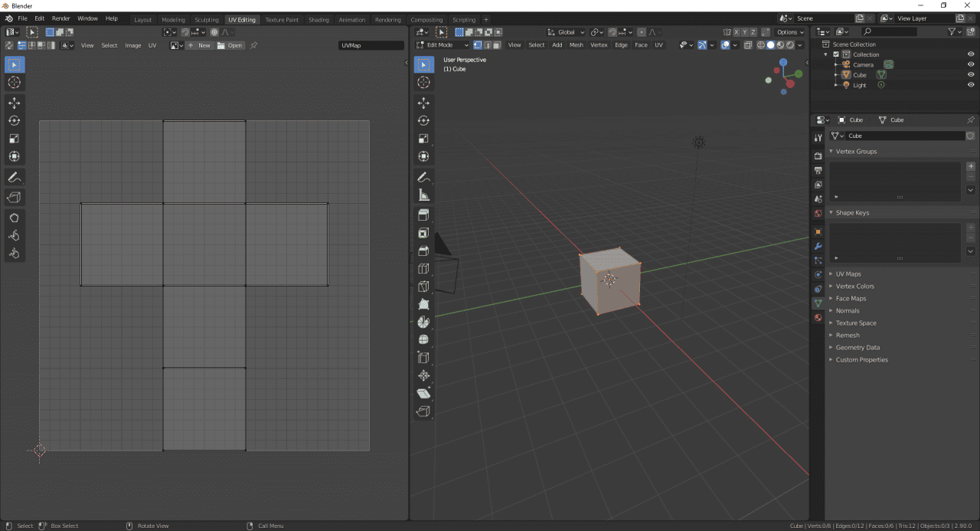The height and width of the screenshot is (531, 980).
Task: Create a new image with the New button
Action: (x=201, y=45)
